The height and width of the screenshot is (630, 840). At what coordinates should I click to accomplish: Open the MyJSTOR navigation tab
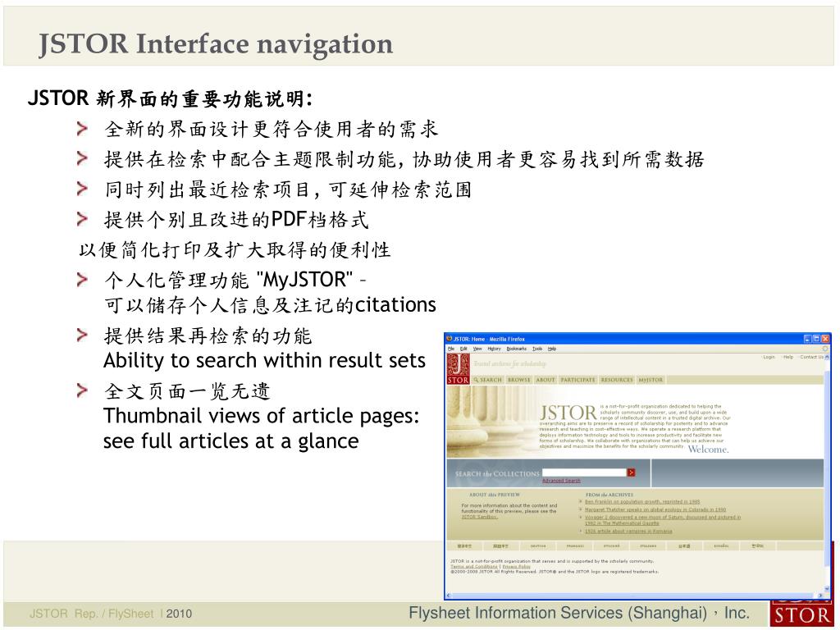point(651,380)
